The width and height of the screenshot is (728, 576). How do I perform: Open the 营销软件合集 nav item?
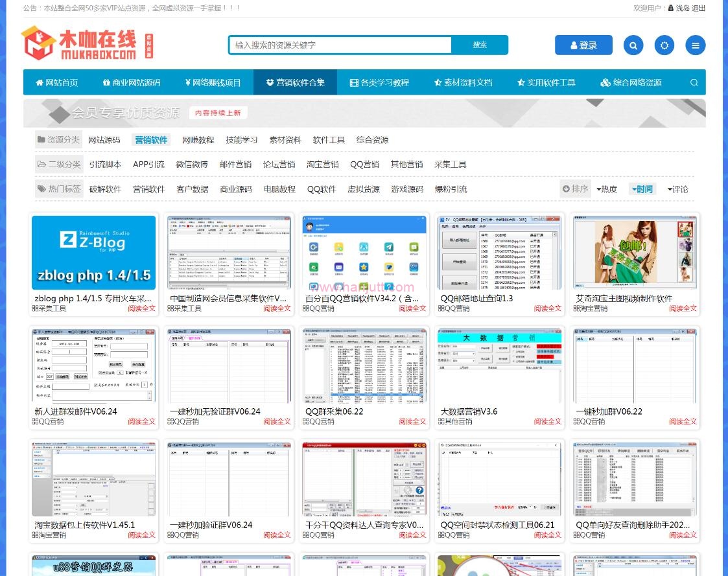296,83
